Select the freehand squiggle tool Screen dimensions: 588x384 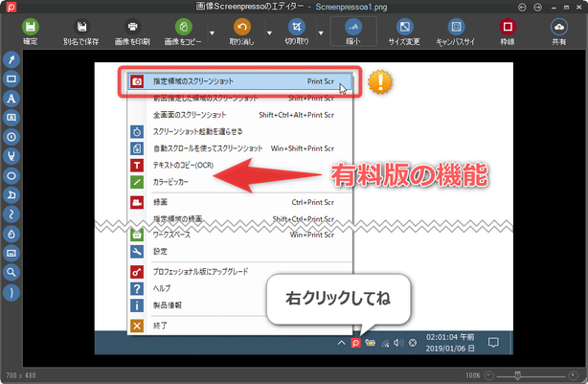(11, 215)
